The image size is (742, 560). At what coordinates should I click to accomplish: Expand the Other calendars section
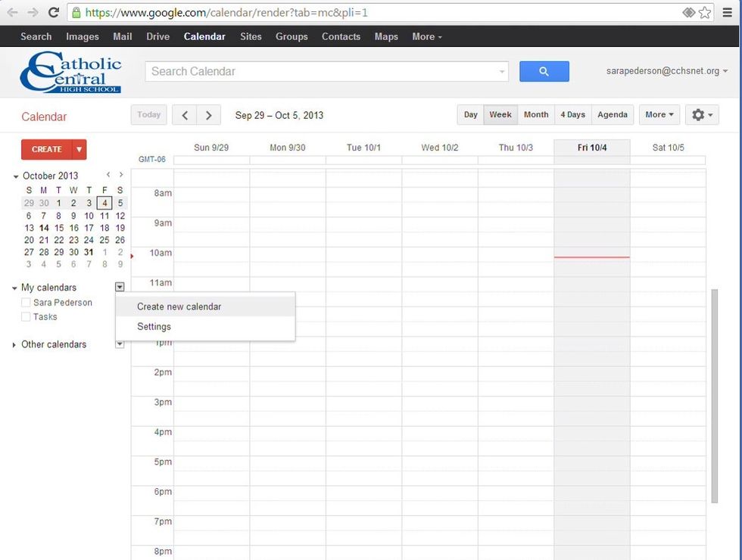13,344
